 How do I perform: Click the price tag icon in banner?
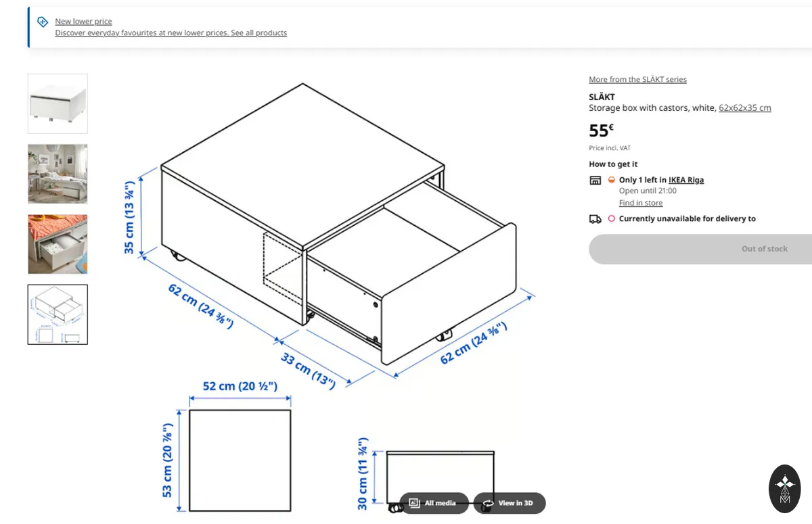click(43, 22)
